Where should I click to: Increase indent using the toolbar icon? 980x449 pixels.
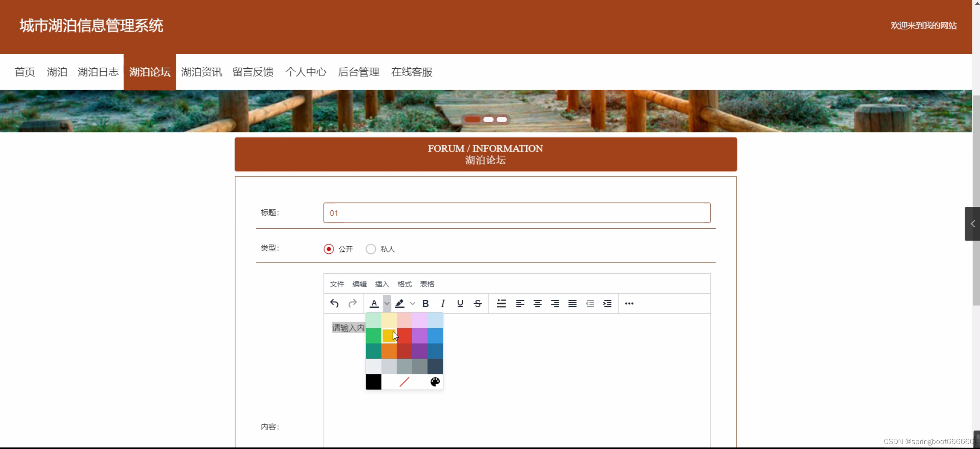tap(607, 304)
